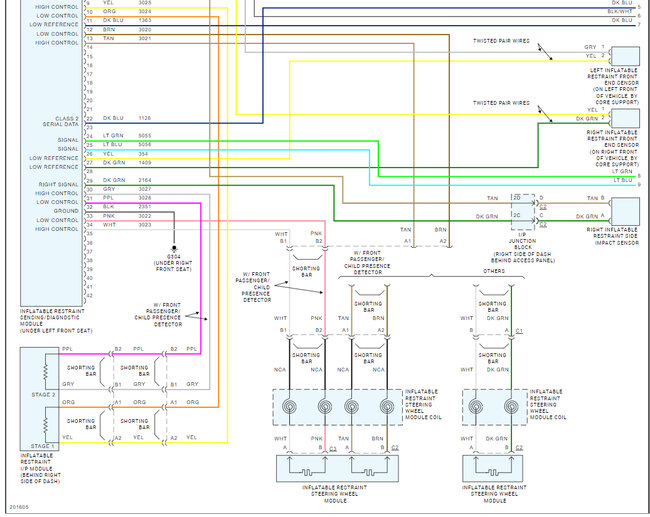Viewport: 650px width, 517px height.
Task: Select circuit number 1409
Action: point(145,163)
